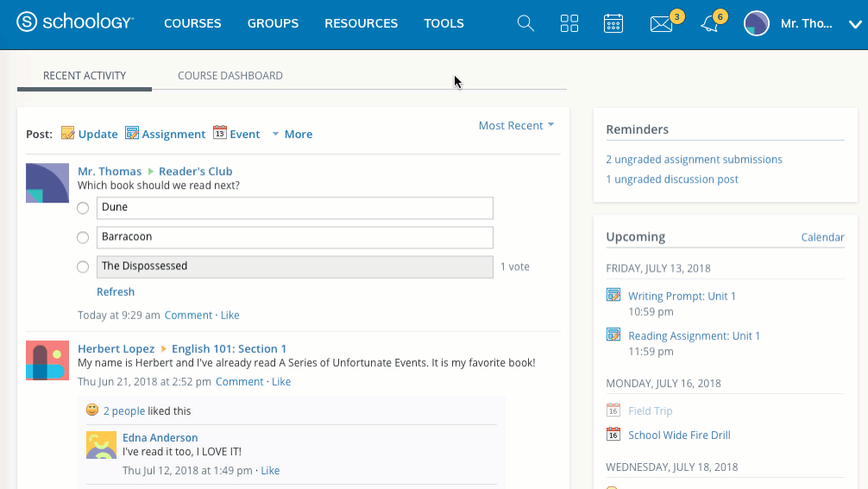The width and height of the screenshot is (868, 489).
Task: Click the Update post icon
Action: 68,134
